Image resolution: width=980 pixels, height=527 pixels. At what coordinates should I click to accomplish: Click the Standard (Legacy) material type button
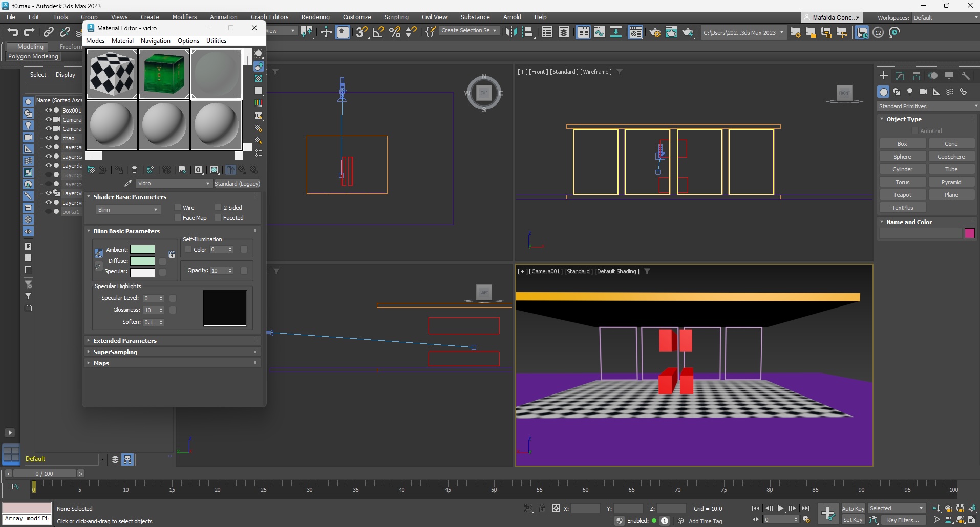(x=237, y=184)
